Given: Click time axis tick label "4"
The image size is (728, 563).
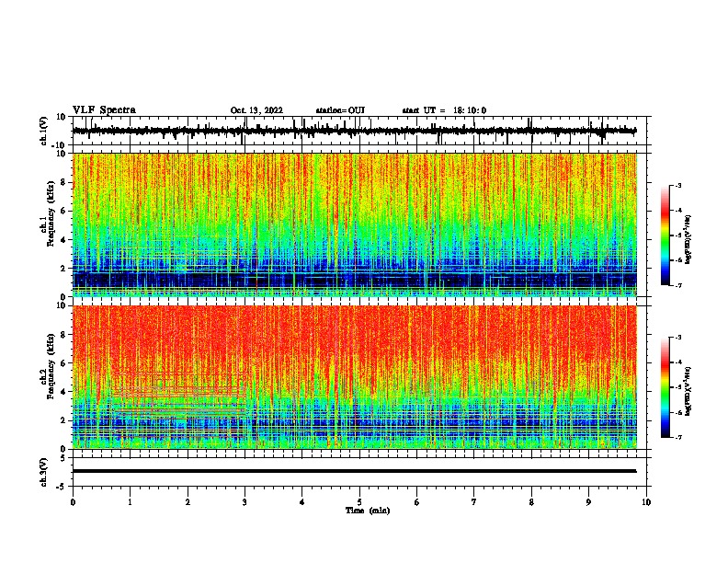Looking at the screenshot, I should (302, 502).
